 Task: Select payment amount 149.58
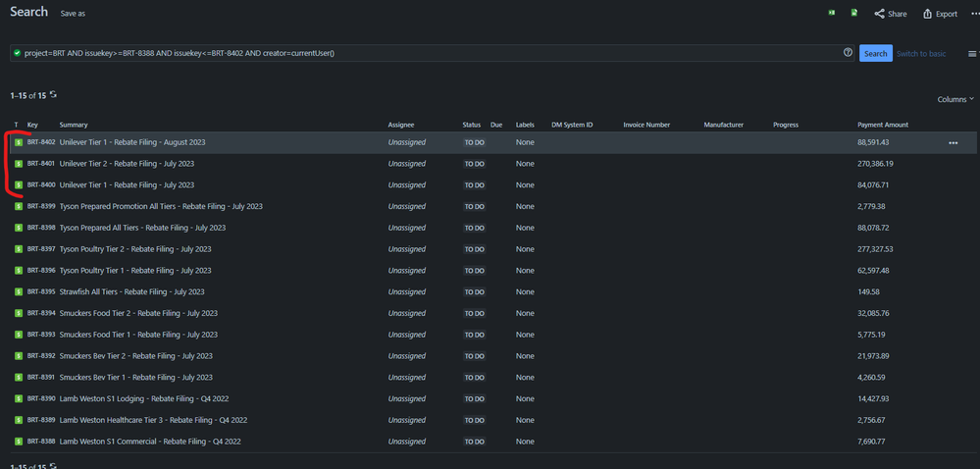click(x=868, y=292)
